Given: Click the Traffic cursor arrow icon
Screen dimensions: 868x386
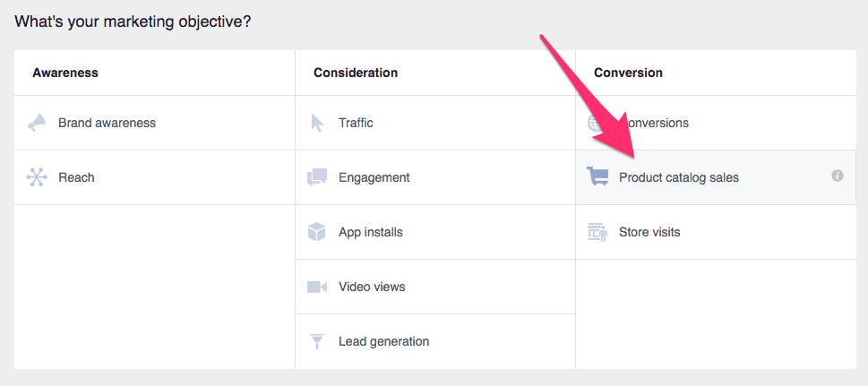Looking at the screenshot, I should point(317,123).
